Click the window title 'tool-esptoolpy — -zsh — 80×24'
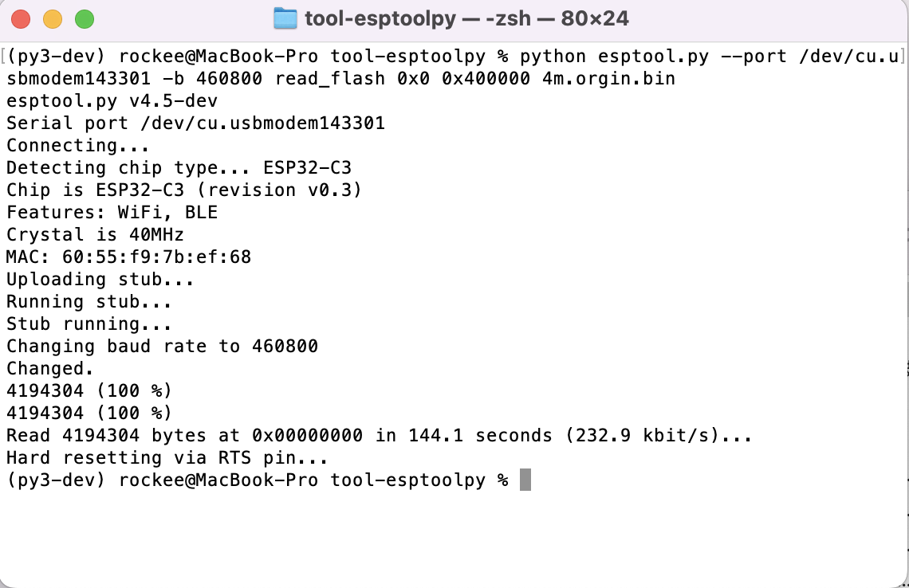 tap(466, 18)
